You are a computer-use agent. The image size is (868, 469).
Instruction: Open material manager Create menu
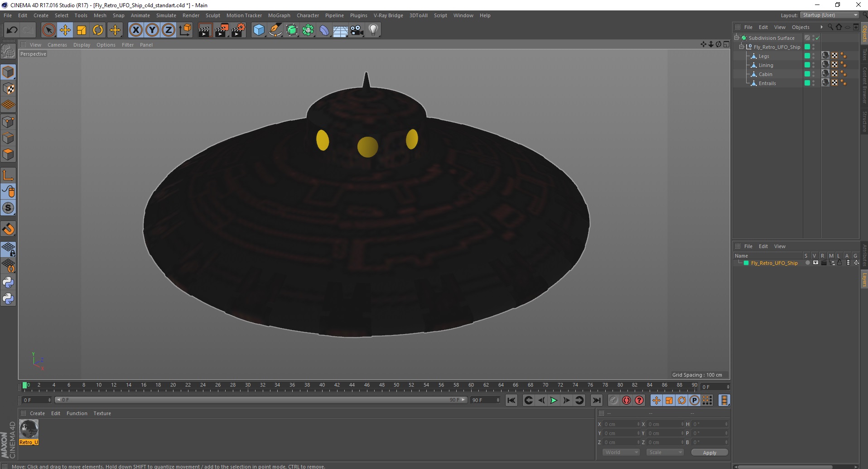pyautogui.click(x=37, y=413)
